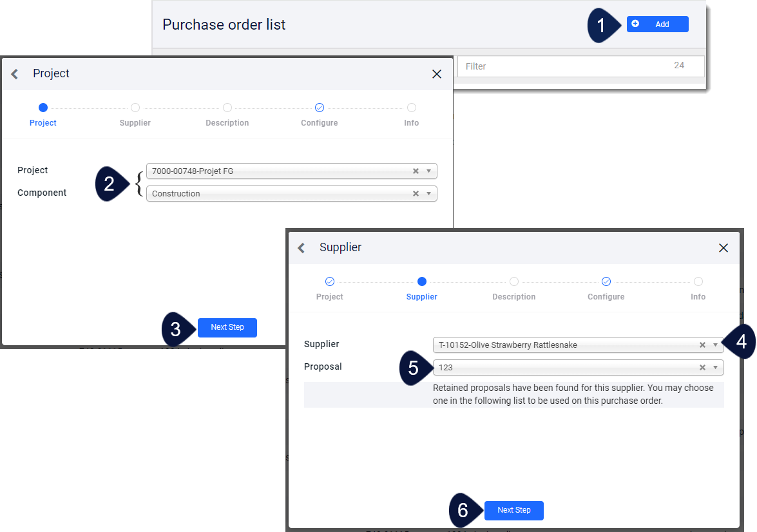The height and width of the screenshot is (532, 757).
Task: Open Project tab label in Supplier dialog
Action: click(x=330, y=297)
